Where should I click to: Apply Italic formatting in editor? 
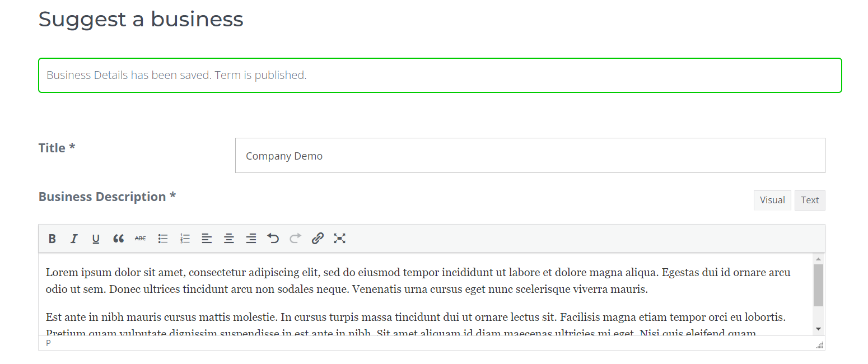click(x=73, y=239)
